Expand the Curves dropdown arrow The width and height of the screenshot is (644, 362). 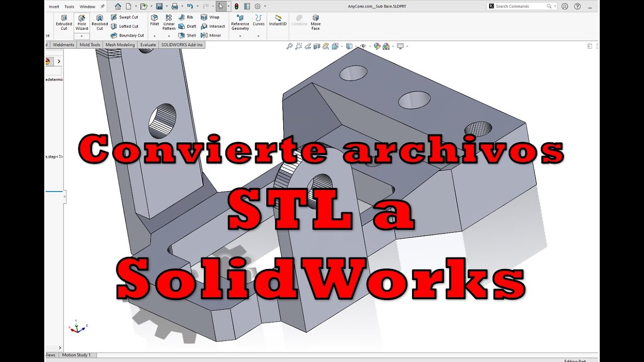[x=259, y=36]
